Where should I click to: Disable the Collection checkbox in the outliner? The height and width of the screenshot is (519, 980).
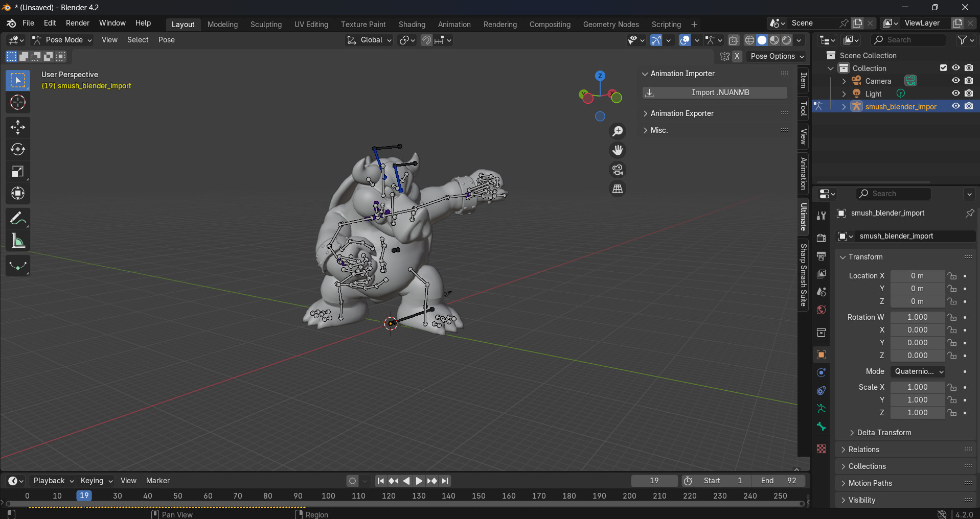(943, 67)
